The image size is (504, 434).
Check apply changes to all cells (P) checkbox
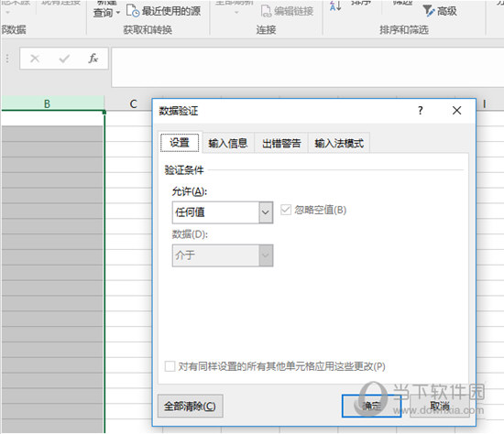click(170, 366)
